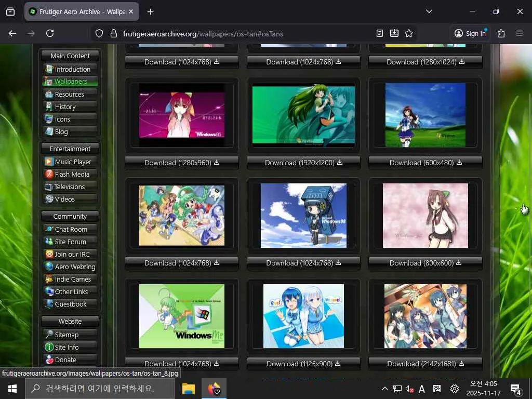This screenshot has width=532, height=399.
Task: Click the Join our IRC icon
Action: (49, 254)
